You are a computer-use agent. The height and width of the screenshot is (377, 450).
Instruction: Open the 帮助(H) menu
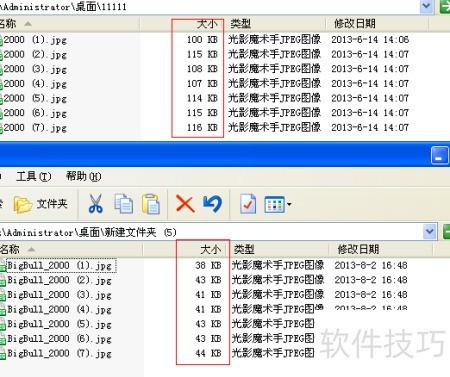click(x=84, y=176)
